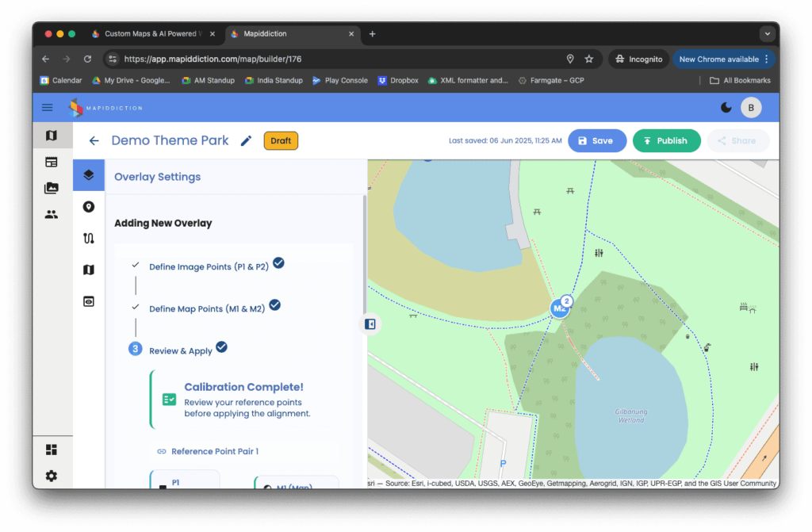Viewport: 812px width, 532px height.
Task: Select the overlay layers icon in the builder sidebar
Action: 89,175
